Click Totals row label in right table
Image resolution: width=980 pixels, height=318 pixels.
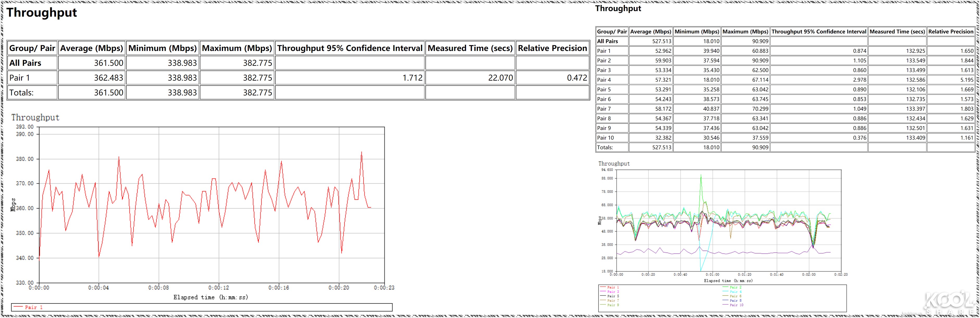click(x=605, y=147)
